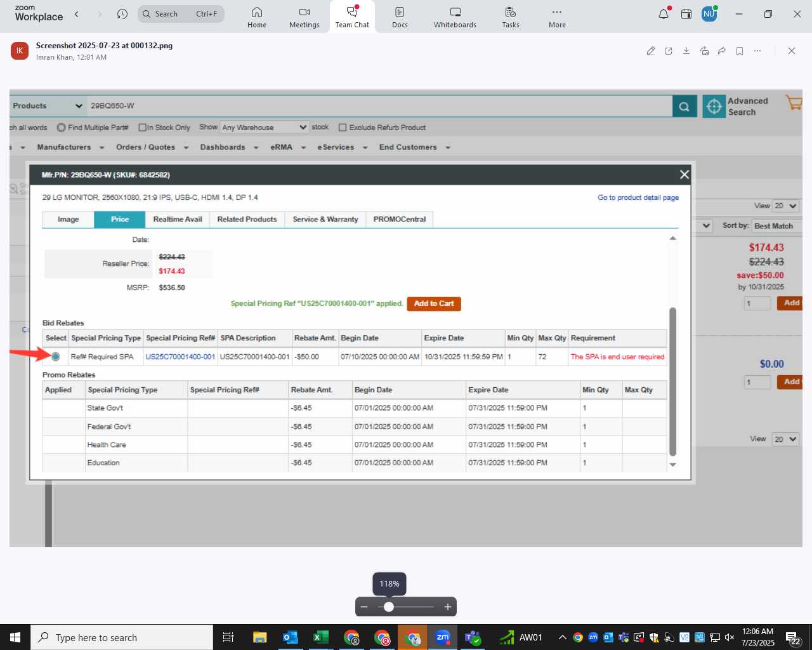Download the screenshot image
The image size is (812, 650).
click(x=686, y=51)
